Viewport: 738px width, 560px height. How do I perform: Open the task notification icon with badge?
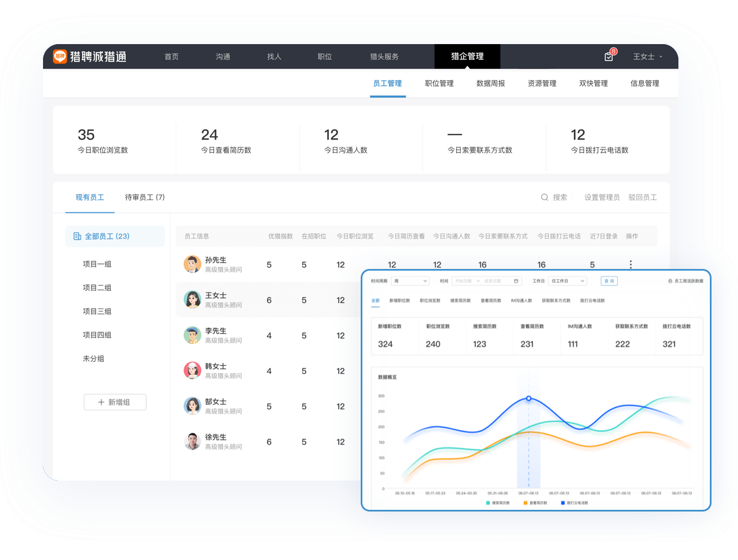[x=609, y=57]
